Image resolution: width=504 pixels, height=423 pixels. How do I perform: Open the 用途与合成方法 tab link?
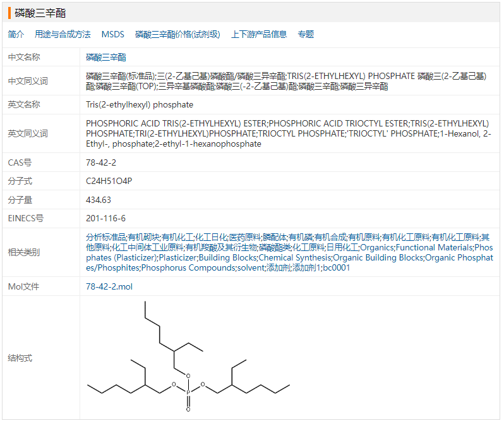click(x=63, y=34)
